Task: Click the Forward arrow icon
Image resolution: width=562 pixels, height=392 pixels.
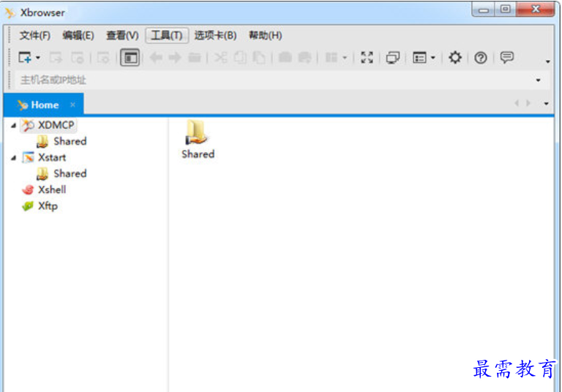Action: pyautogui.click(x=175, y=57)
